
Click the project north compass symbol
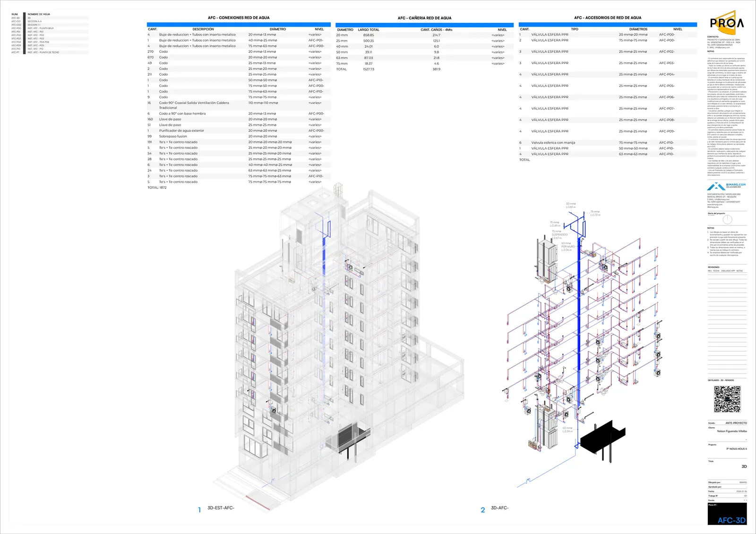point(727,219)
